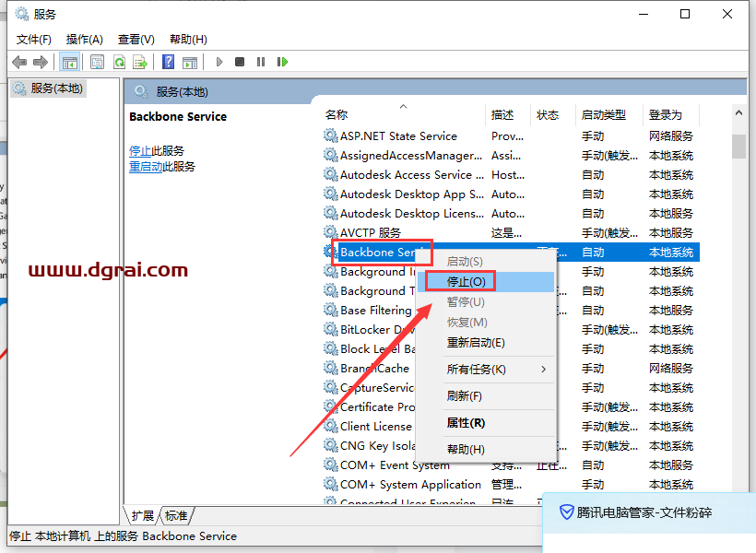Click the gear icon beside AVCTP 服务
The height and width of the screenshot is (553, 756).
pos(330,232)
